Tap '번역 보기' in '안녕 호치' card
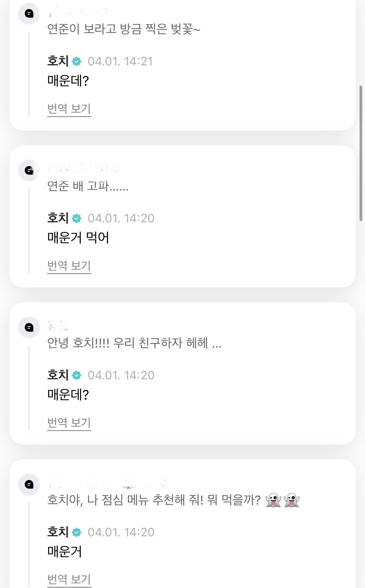The image size is (365, 588). click(69, 423)
